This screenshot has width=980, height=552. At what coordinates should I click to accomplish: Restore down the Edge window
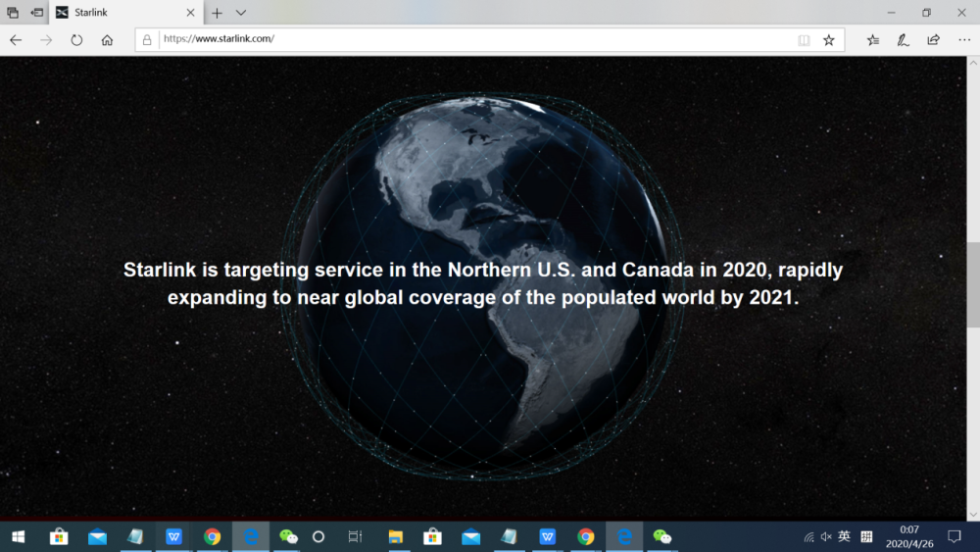pyautogui.click(x=926, y=13)
